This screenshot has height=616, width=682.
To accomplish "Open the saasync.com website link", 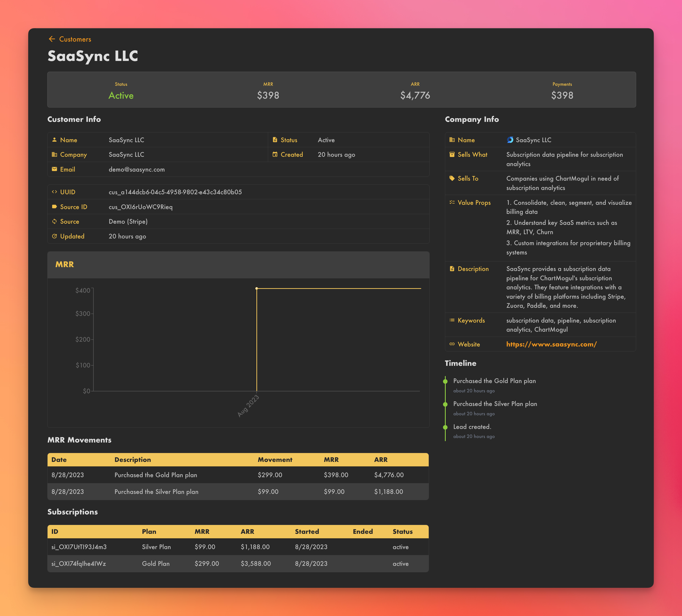I will (x=551, y=344).
